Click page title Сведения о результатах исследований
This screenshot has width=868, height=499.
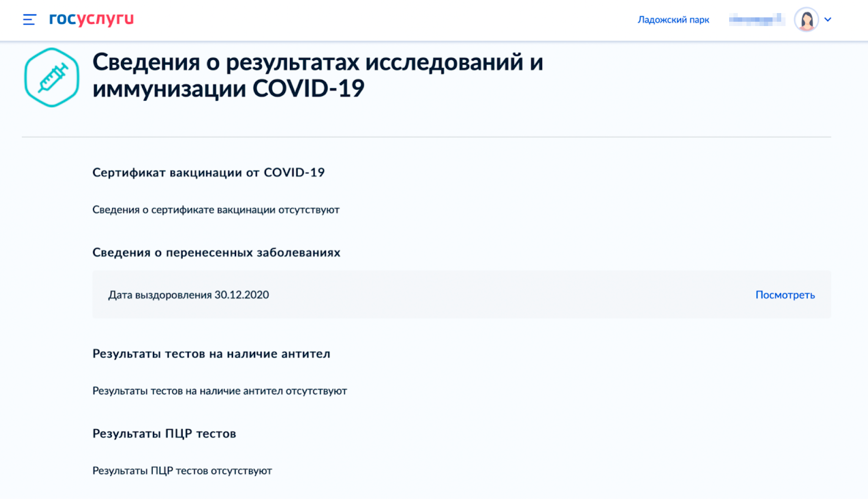(318, 76)
